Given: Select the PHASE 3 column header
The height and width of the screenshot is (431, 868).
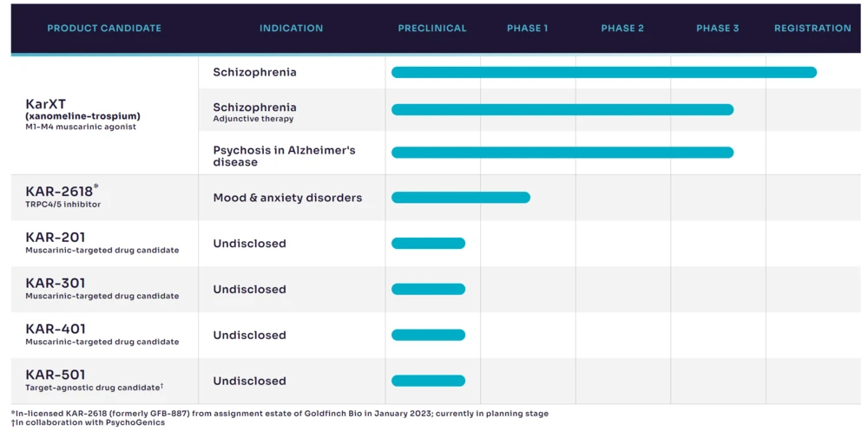Looking at the screenshot, I should 718,29.
